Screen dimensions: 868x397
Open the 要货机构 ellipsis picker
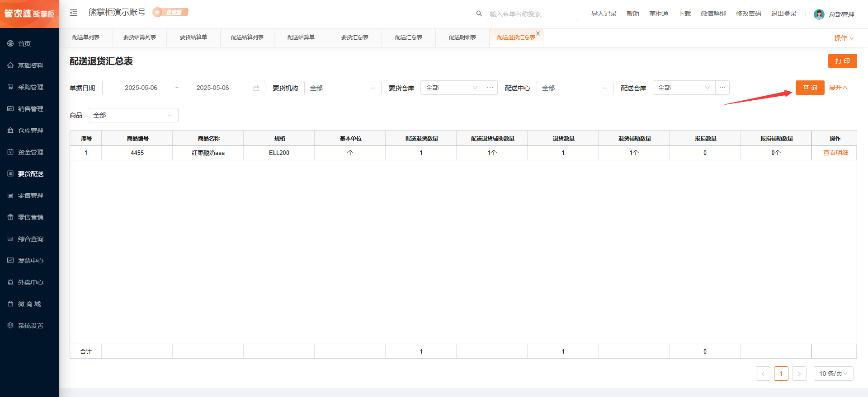[x=373, y=88]
